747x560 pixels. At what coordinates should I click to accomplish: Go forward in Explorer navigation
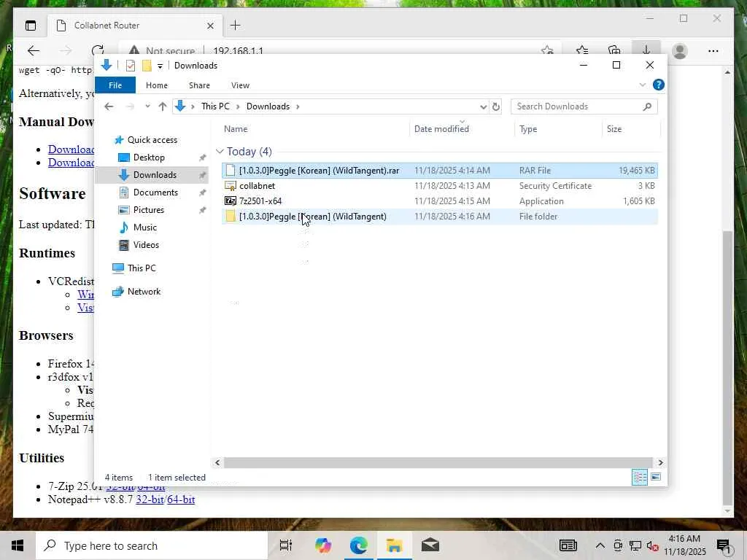tap(130, 106)
